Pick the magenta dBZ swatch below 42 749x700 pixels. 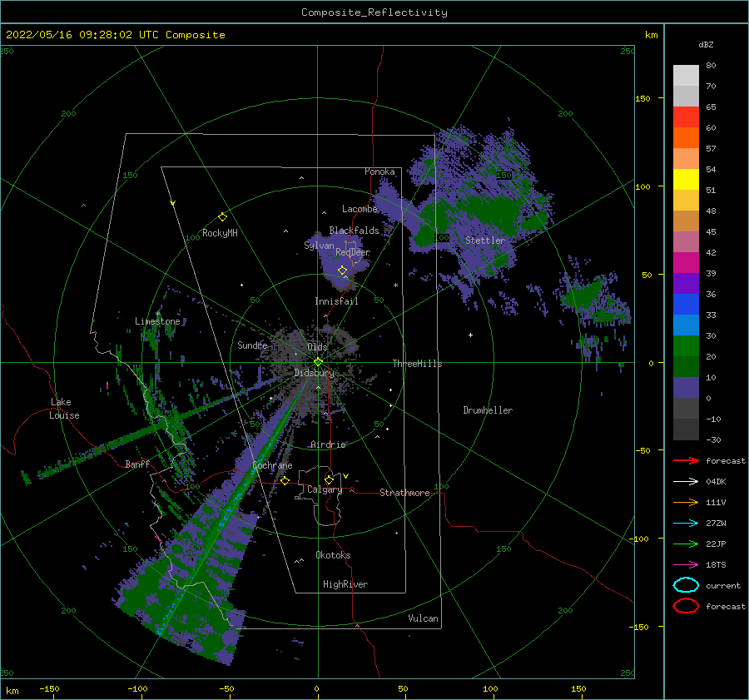[686, 263]
